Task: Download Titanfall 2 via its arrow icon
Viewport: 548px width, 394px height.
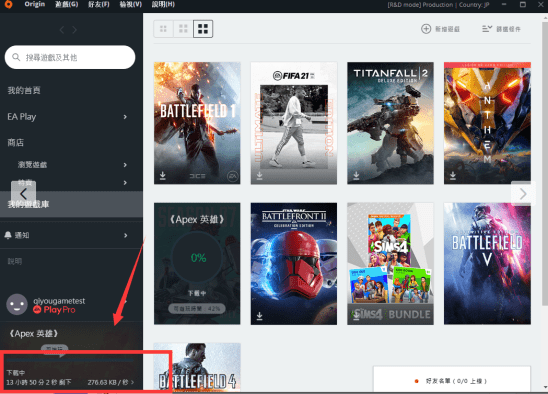Action: [x=356, y=175]
